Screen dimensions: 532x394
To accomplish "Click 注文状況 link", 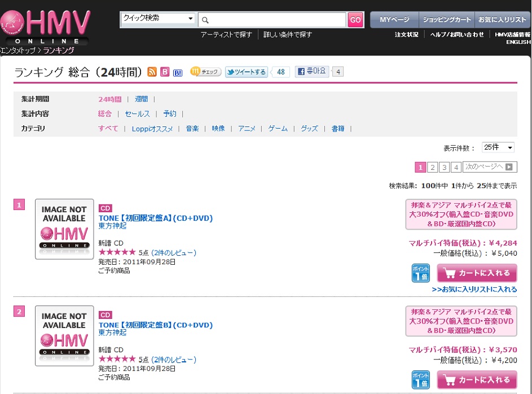I will (406, 34).
